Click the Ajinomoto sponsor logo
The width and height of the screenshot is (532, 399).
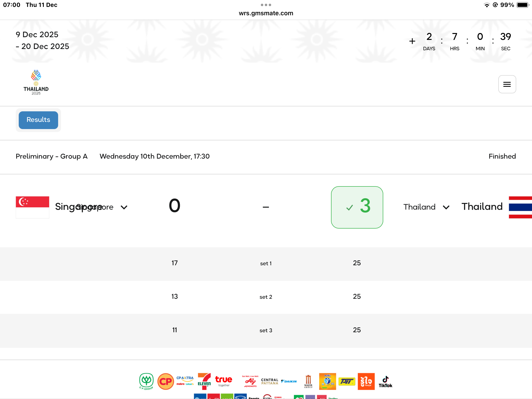250,382
